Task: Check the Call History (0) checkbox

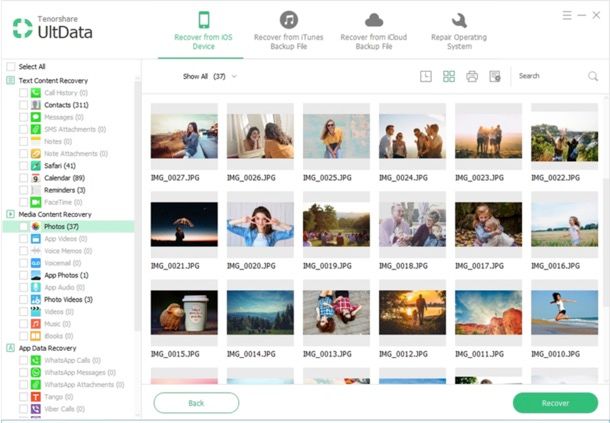Action: tap(23, 93)
